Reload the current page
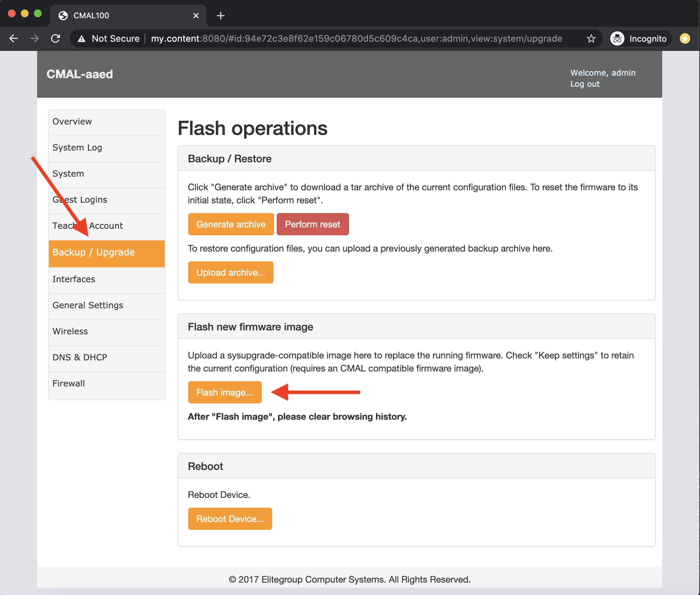Image resolution: width=700 pixels, height=595 pixels. coord(56,38)
